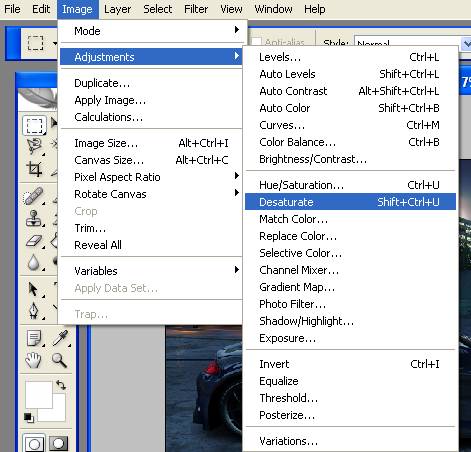Choose Duplicate... in Image menu
This screenshot has width=471, height=452.
151,83
